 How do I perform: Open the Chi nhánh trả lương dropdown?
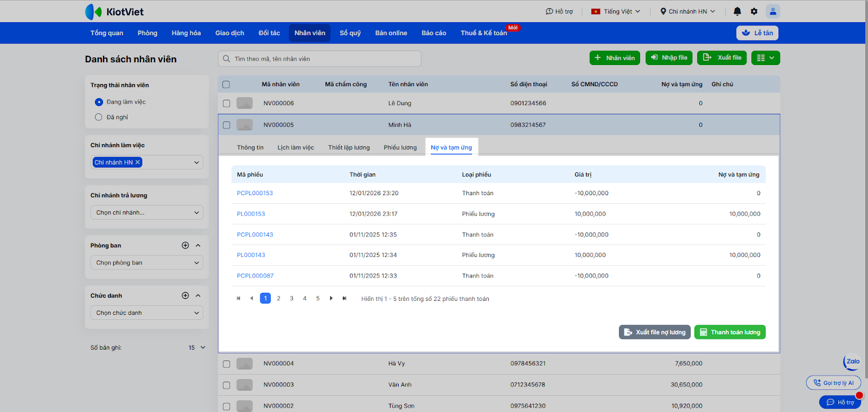click(x=146, y=213)
